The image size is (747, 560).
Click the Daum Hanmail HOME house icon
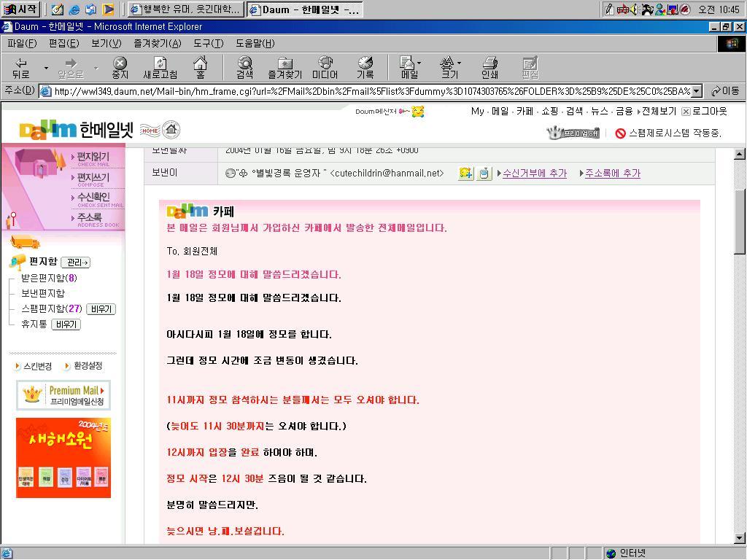pos(171,131)
